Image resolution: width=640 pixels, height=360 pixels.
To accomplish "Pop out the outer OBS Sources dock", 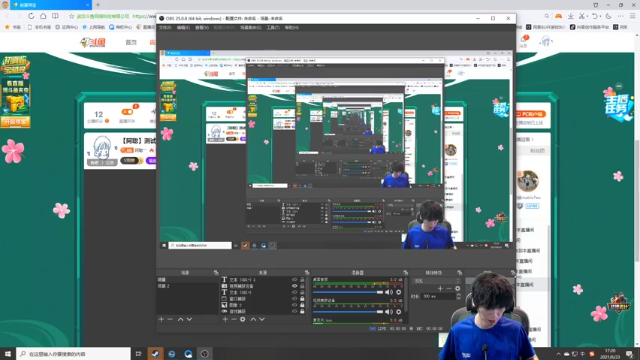I will pos(307,273).
